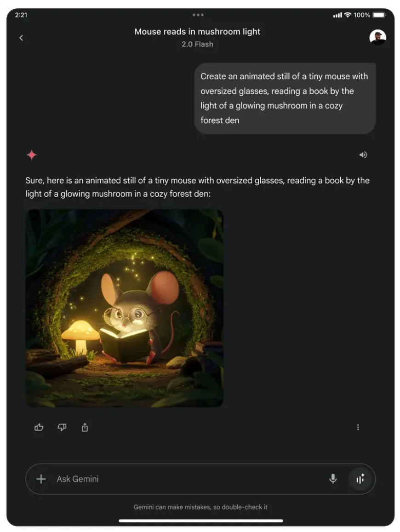Click the pink Gemini sparkle icon

tap(32, 154)
